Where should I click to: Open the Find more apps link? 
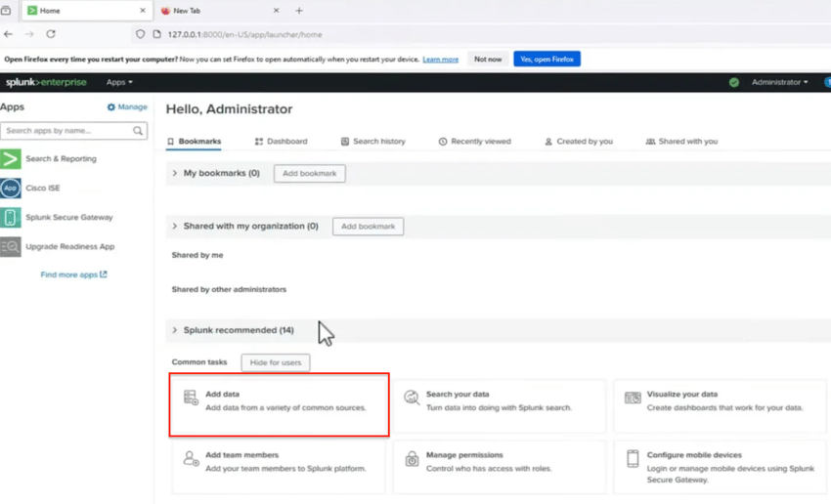pos(73,274)
